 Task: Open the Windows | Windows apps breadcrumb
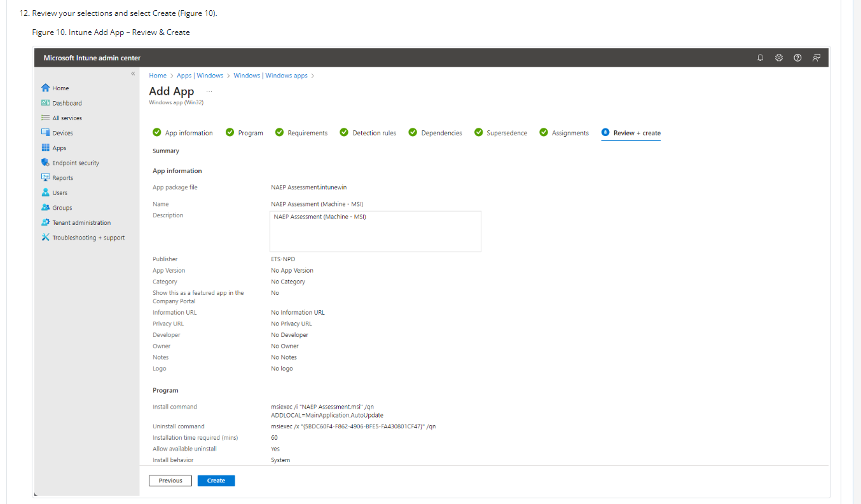[270, 76]
